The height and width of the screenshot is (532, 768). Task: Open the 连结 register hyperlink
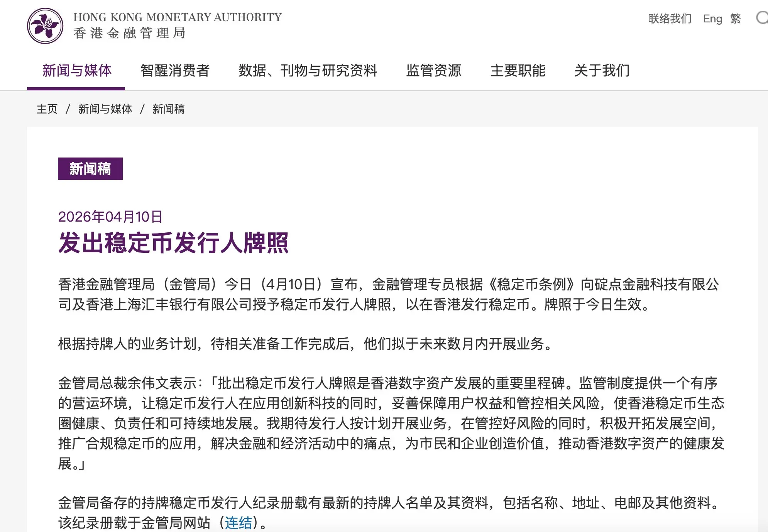[239, 523]
